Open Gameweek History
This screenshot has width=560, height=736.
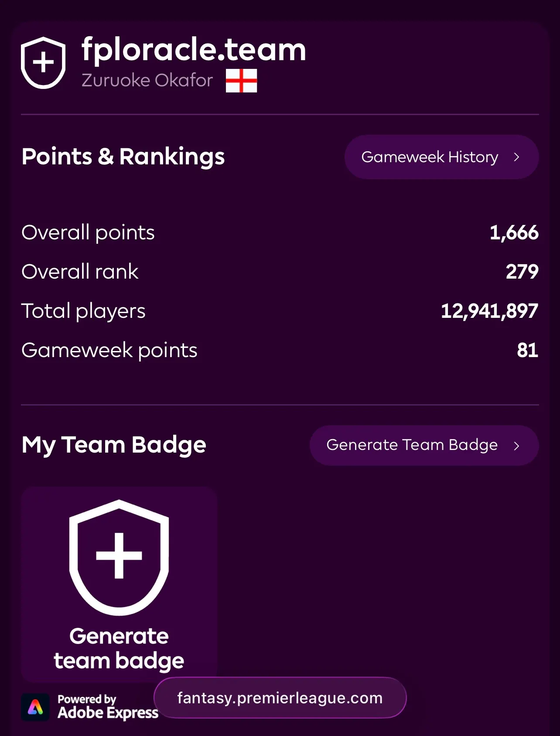click(x=441, y=157)
